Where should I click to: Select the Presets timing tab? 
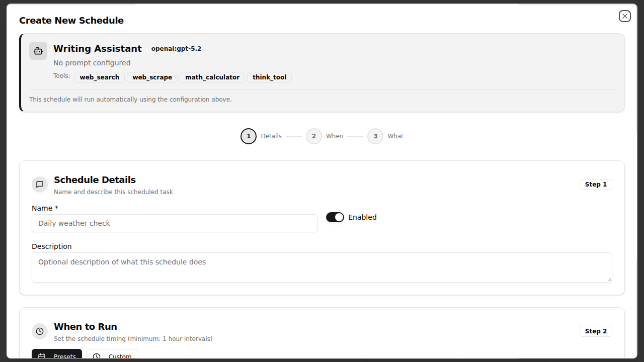pyautogui.click(x=57, y=355)
